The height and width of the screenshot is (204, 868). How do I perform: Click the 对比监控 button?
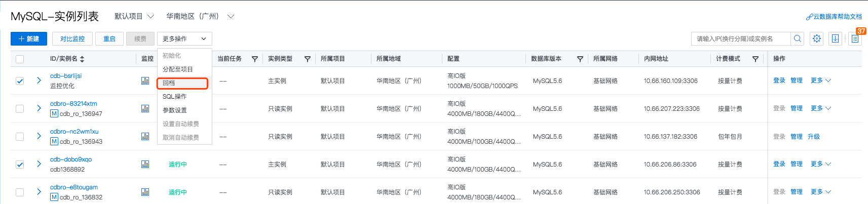coord(72,38)
